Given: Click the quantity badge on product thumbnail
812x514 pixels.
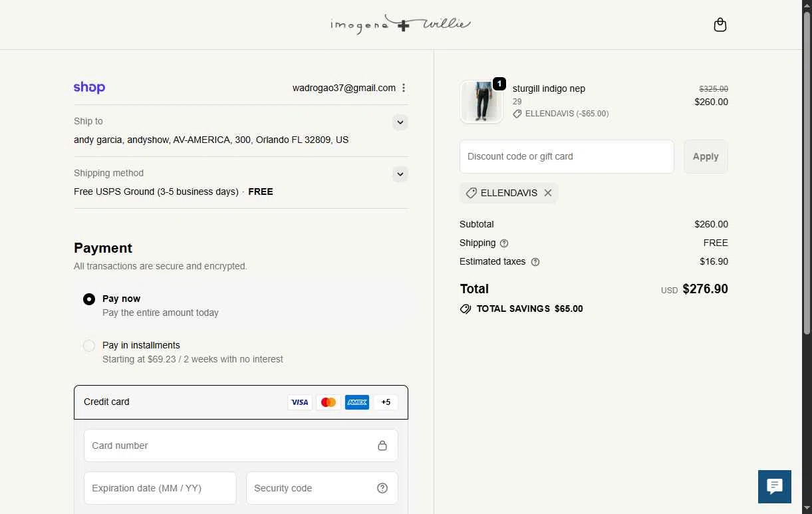Looking at the screenshot, I should click(499, 84).
